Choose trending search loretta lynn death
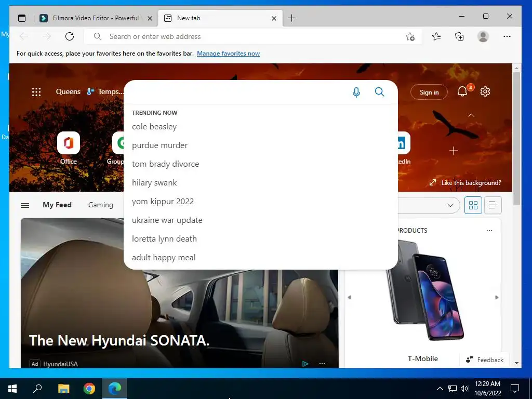This screenshot has width=532, height=399. point(164,238)
